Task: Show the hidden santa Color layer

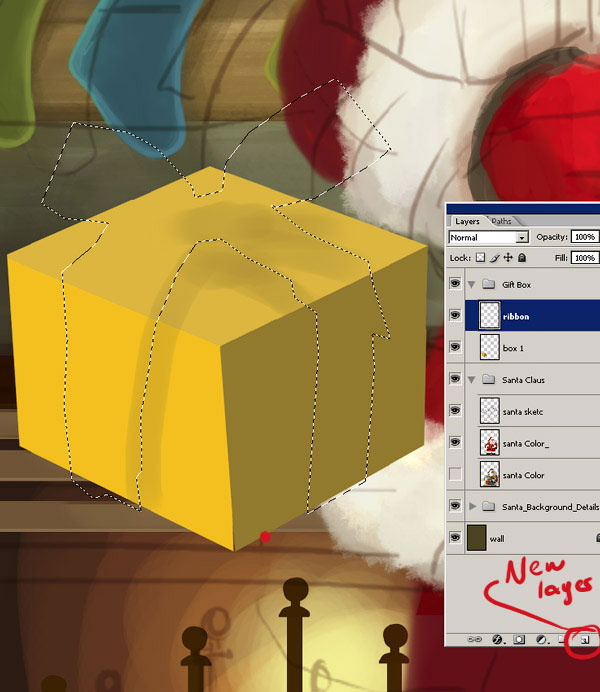Action: pyautogui.click(x=457, y=474)
